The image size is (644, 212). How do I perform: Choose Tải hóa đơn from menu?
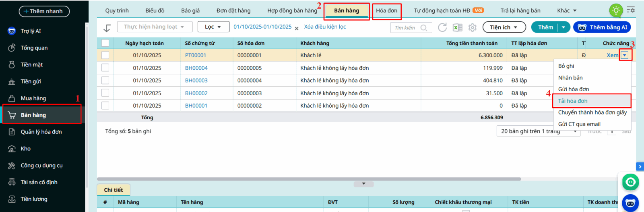[x=573, y=101]
